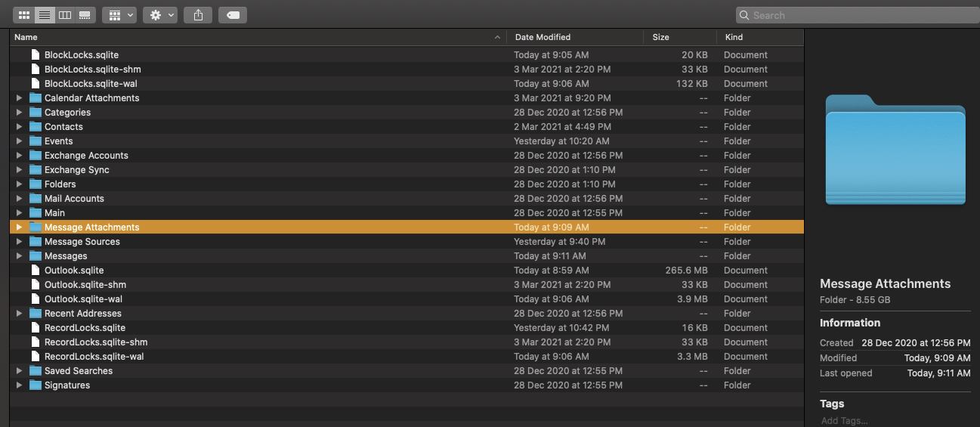Image resolution: width=980 pixels, height=427 pixels.
Task: Click the Calendar Attachments folder icon
Action: [35, 98]
